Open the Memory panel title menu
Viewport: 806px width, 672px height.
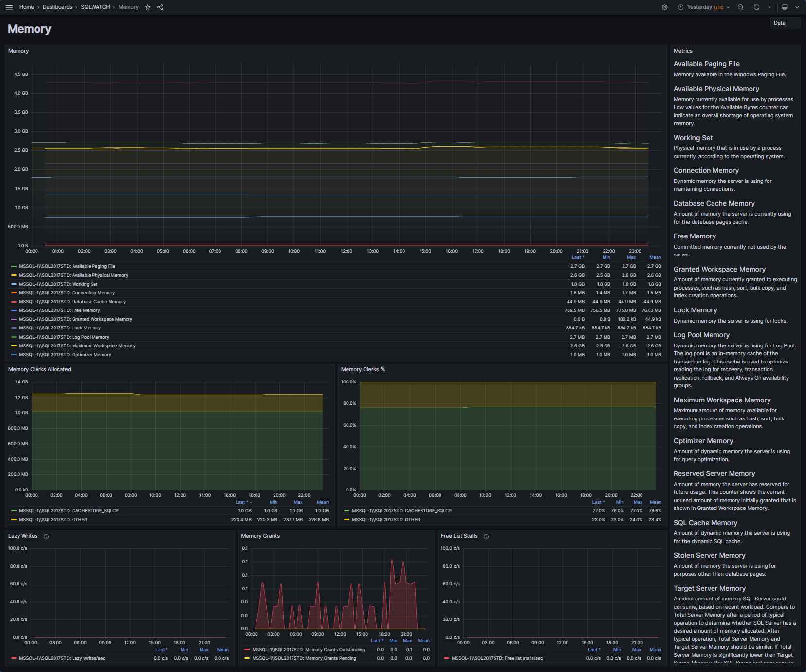click(18, 51)
